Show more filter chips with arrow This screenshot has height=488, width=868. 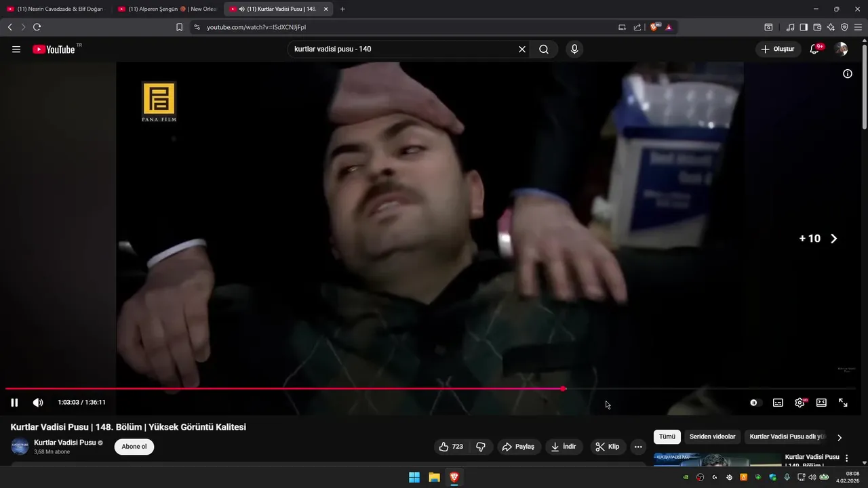coord(840,438)
